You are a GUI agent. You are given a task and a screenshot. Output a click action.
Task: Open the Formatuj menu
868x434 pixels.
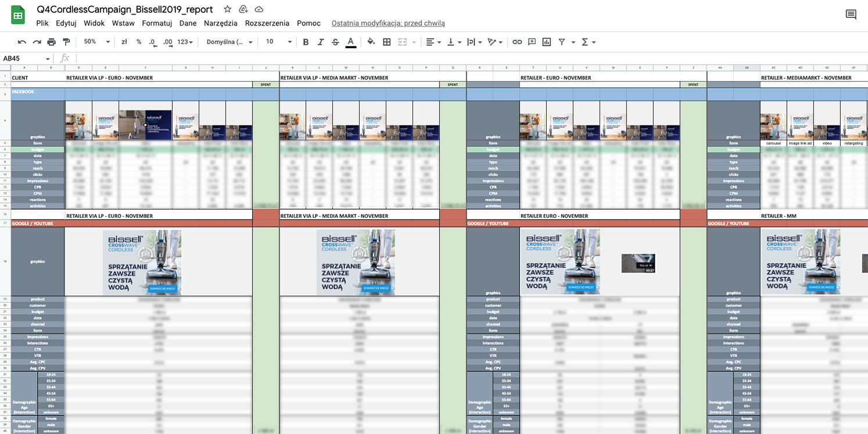157,23
